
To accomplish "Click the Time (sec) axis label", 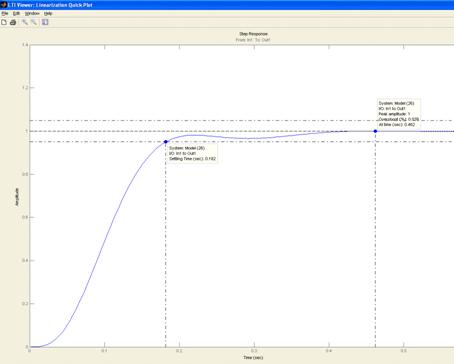I will pos(253,358).
